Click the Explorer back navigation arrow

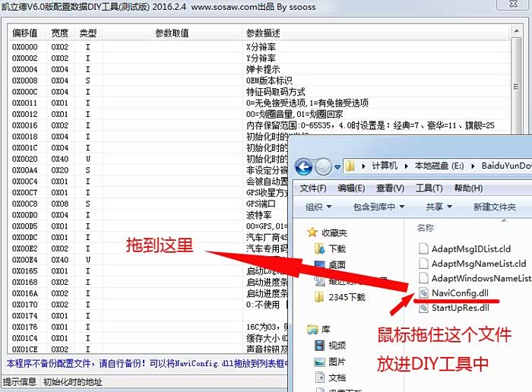[304, 166]
